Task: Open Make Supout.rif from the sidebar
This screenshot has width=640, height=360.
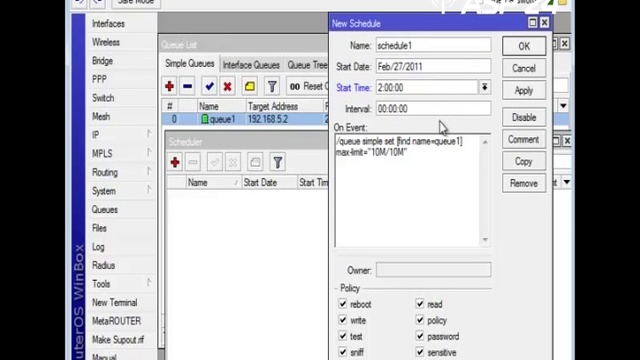Action: [x=118, y=340]
